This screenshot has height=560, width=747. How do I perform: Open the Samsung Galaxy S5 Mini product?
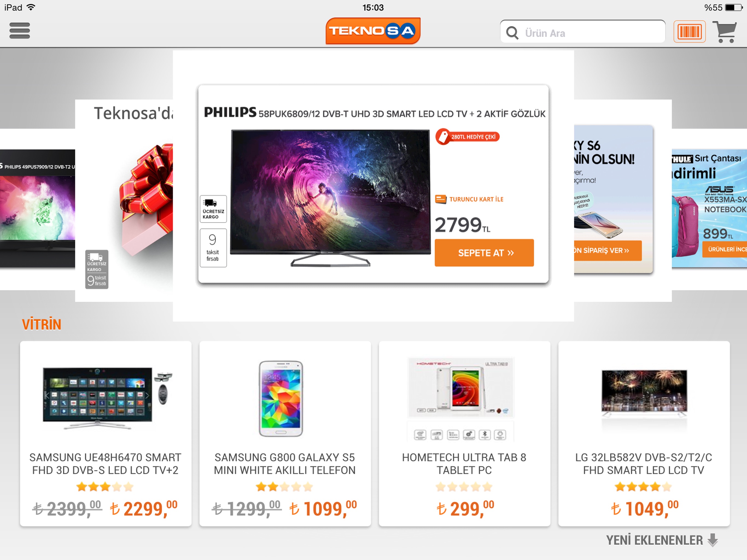pyautogui.click(x=285, y=434)
